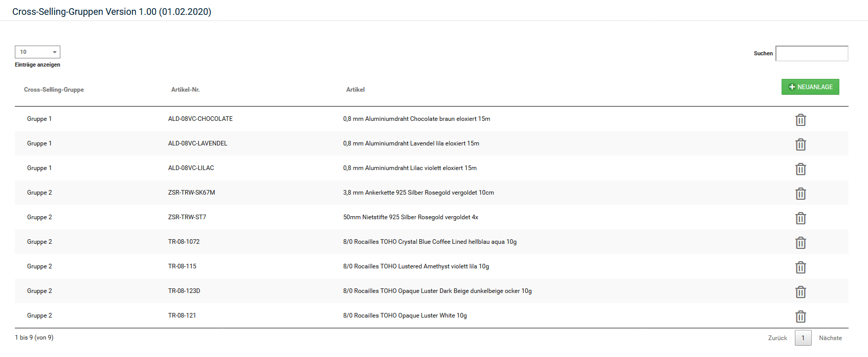The width and height of the screenshot is (868, 357).
Task: Delete ZSR-TRW-SK67M using its trash icon
Action: [800, 194]
